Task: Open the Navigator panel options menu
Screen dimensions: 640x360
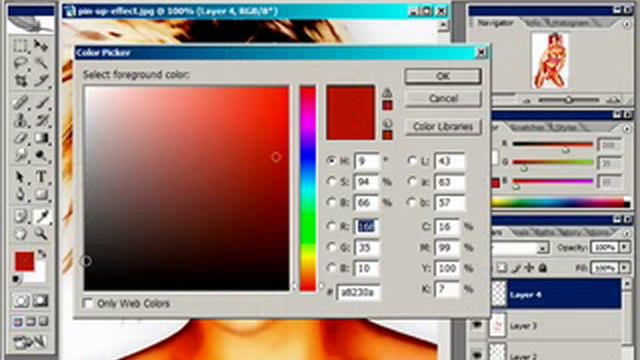Action: pyautogui.click(x=627, y=24)
